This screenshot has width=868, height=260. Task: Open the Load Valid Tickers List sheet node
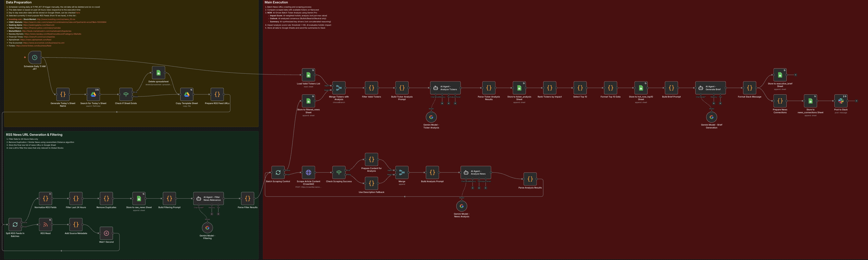[308, 75]
